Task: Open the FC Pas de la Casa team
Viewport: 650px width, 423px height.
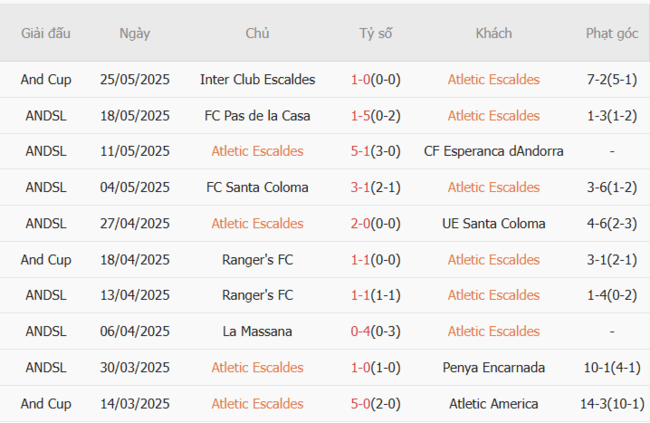Action: click(257, 115)
